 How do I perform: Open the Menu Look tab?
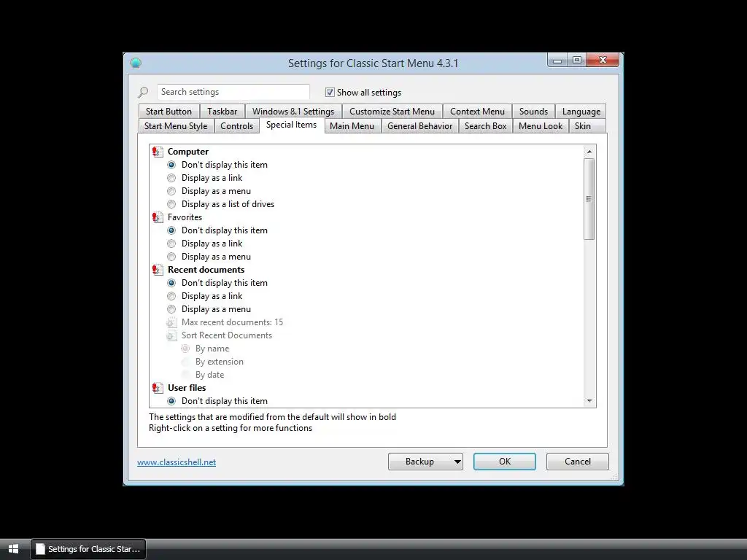(x=541, y=126)
